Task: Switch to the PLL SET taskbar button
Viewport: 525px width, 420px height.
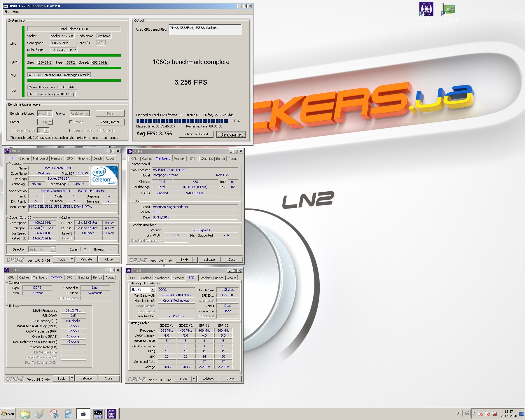Action: click(x=98, y=414)
